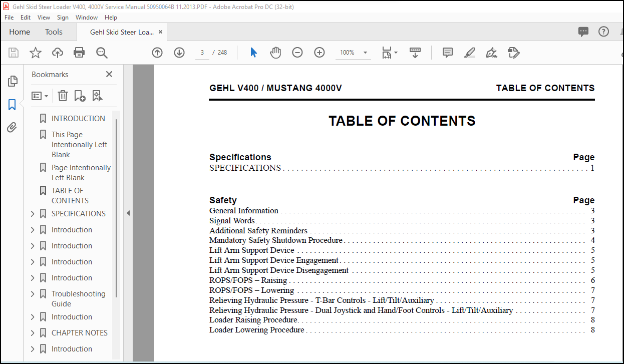Zoom in with plus icon
The height and width of the screenshot is (364, 624).
[320, 53]
